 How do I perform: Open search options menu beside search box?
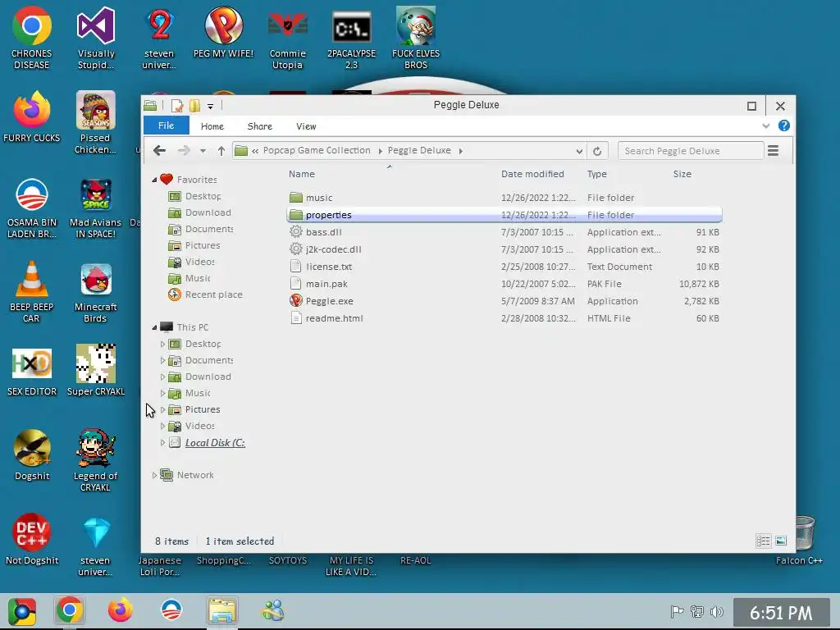click(x=773, y=151)
